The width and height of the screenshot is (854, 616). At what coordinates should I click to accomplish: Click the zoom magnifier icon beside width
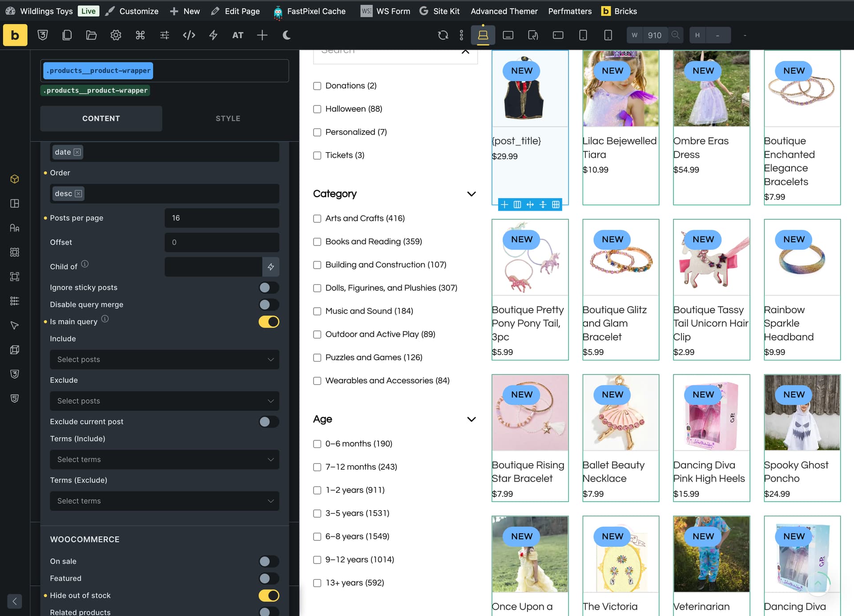pyautogui.click(x=675, y=35)
